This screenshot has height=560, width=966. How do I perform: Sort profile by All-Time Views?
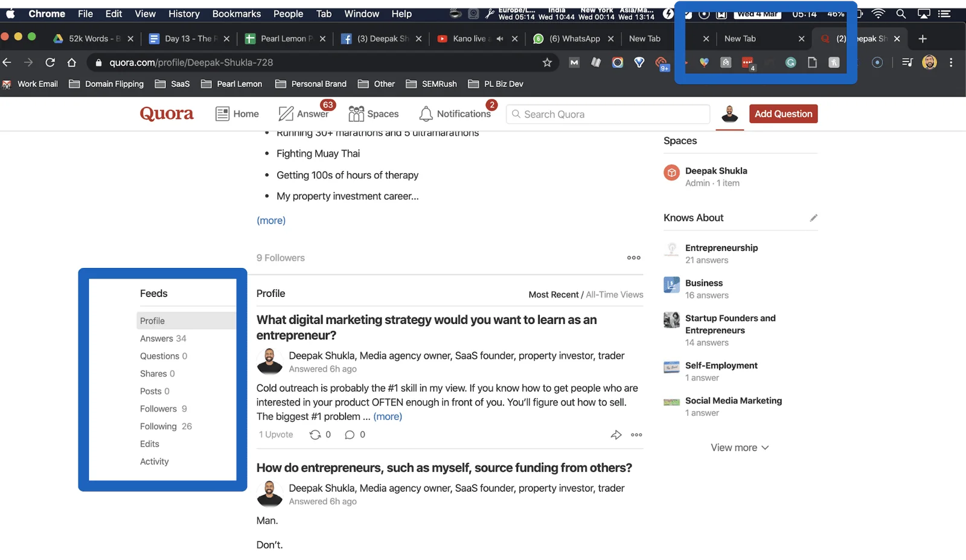[x=615, y=294]
